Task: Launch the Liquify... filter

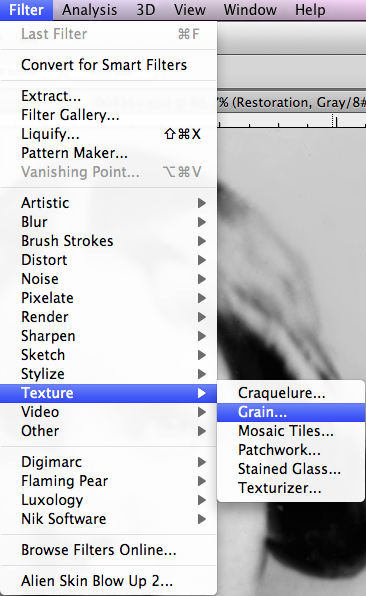Action: [108, 134]
